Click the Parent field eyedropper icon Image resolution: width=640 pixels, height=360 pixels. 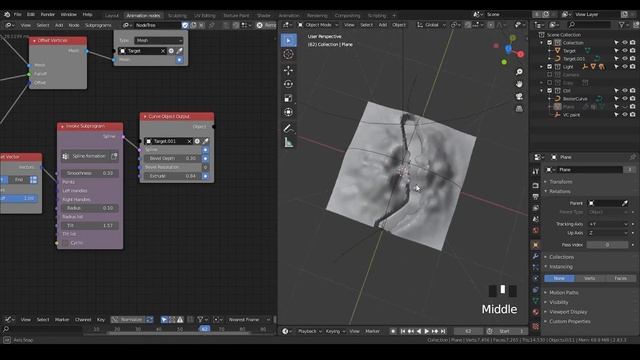pyautogui.click(x=624, y=203)
